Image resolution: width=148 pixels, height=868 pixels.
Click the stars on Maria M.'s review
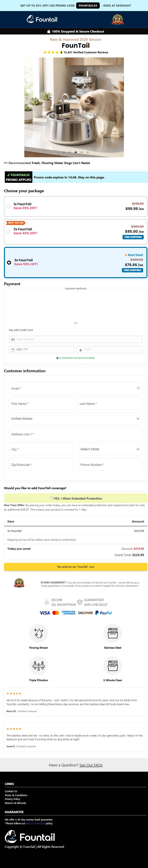click(x=14, y=693)
